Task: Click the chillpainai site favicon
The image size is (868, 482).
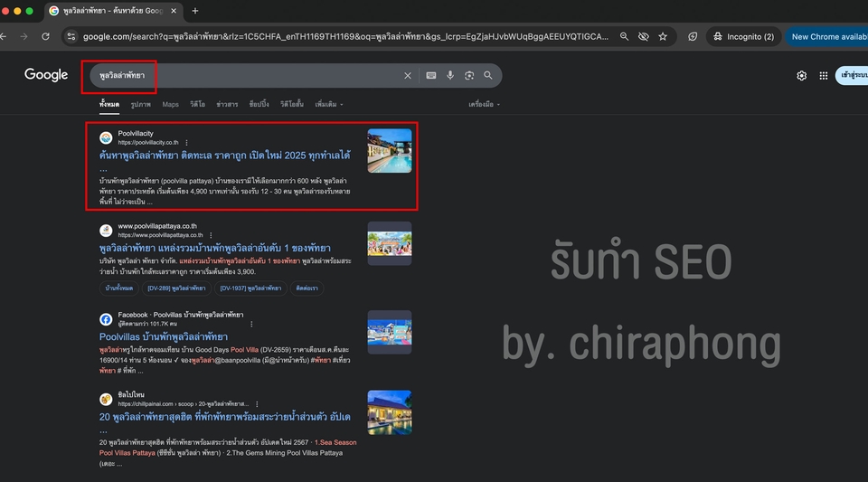Action: coord(106,399)
